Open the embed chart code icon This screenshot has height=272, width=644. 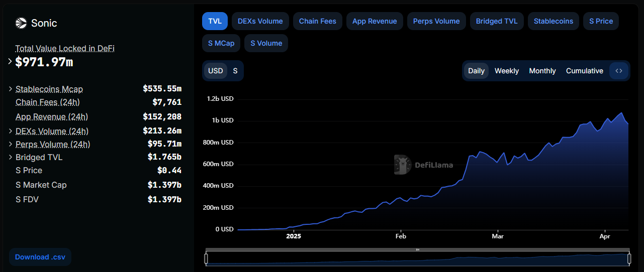[619, 71]
